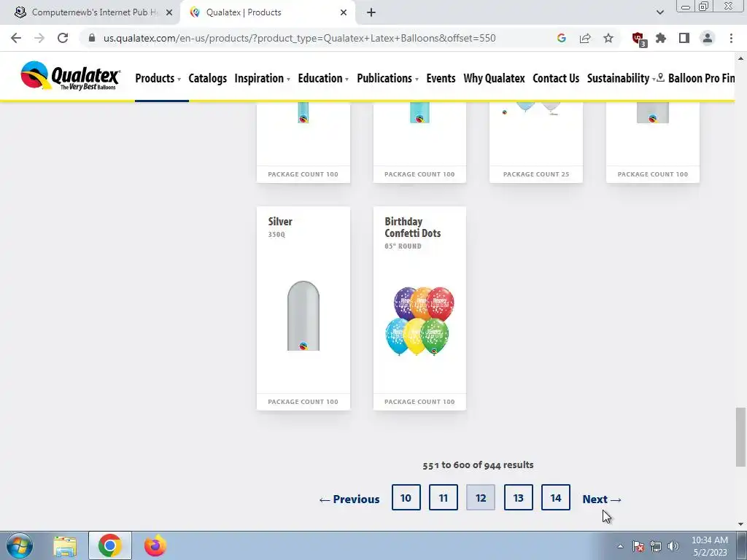
Task: Go to results page 13
Action: (519, 497)
